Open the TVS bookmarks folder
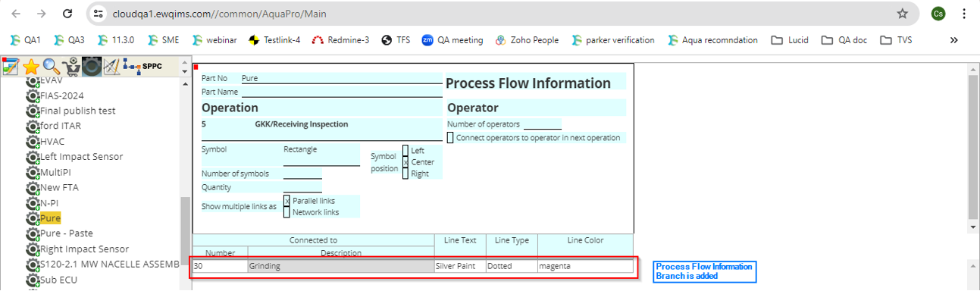This screenshot has height=291, width=980. pyautogui.click(x=896, y=40)
